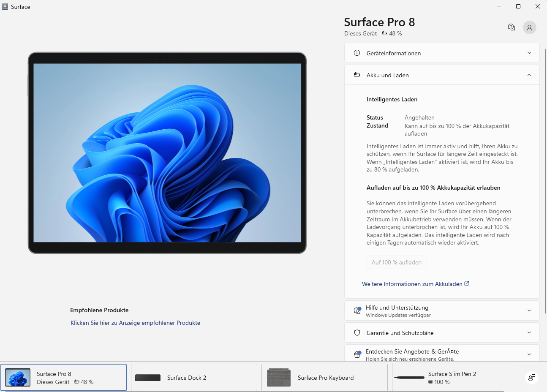547x392 pixels.
Task: Select the Surface Dock 2 device tab
Action: pos(194,378)
